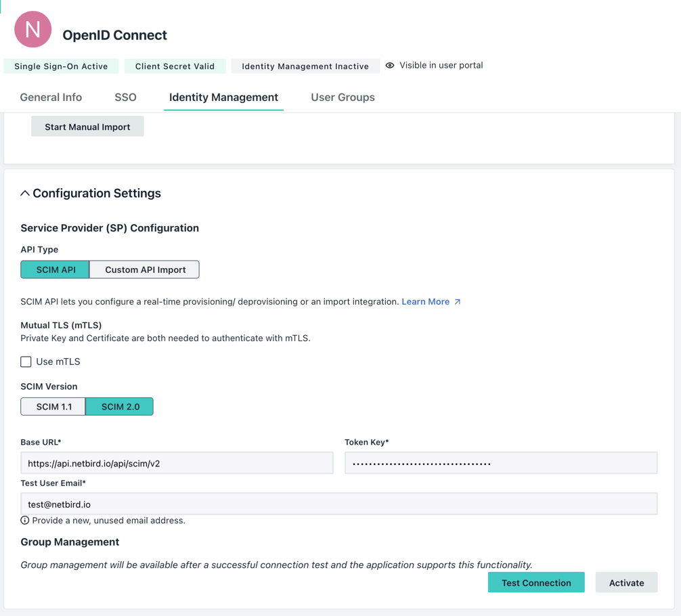The height and width of the screenshot is (616, 681).
Task: Enable the Use mTLS checkbox
Action: click(x=26, y=361)
